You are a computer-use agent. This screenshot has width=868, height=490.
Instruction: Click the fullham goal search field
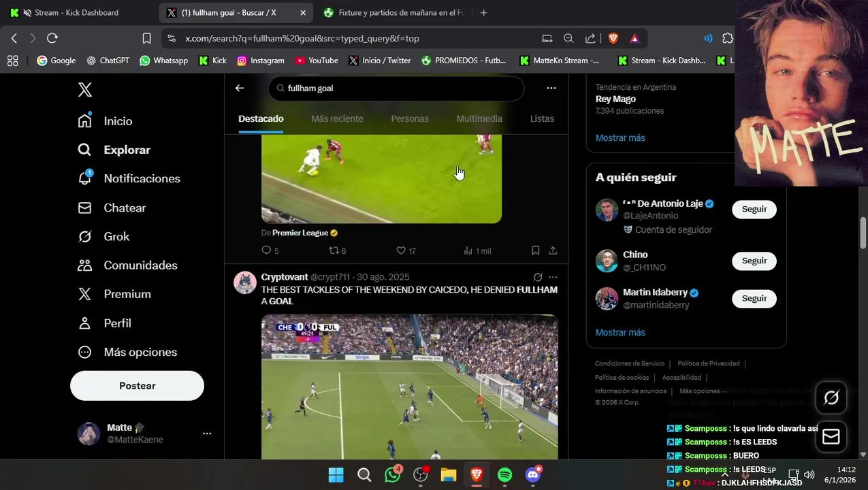point(396,88)
